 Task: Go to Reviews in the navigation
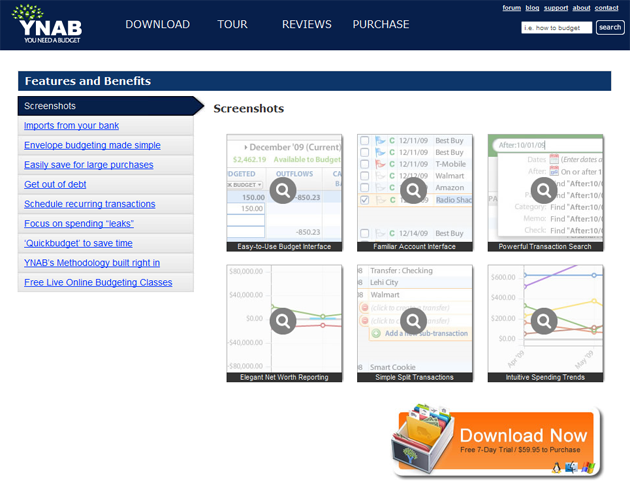(307, 24)
